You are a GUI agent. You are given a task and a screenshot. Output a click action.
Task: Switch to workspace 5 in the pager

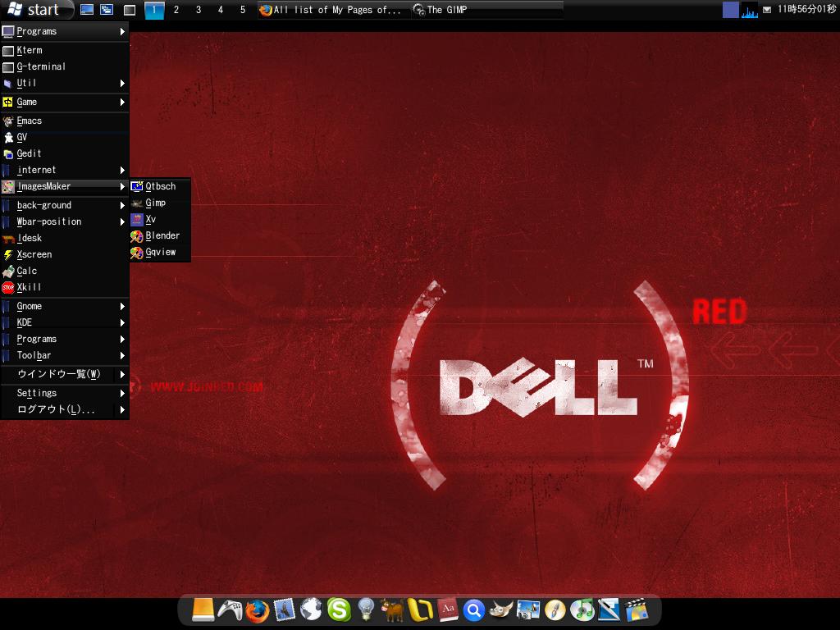[242, 10]
